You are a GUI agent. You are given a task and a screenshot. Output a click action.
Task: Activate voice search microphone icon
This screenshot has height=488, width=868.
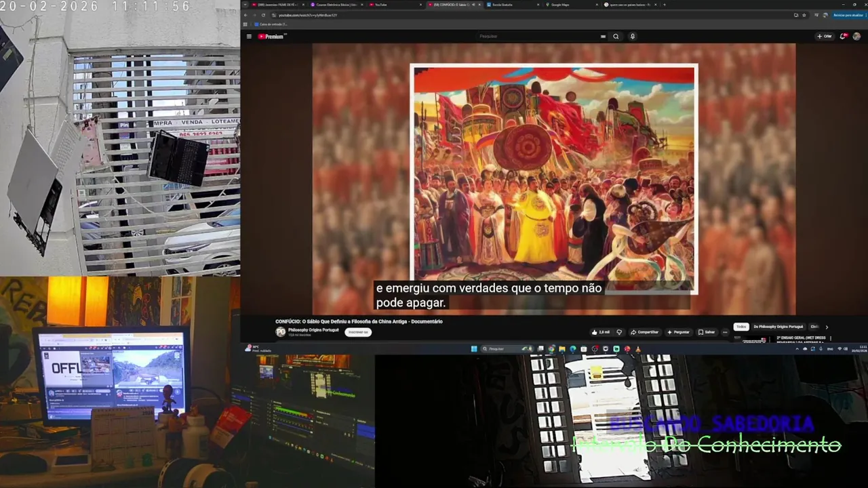point(633,37)
